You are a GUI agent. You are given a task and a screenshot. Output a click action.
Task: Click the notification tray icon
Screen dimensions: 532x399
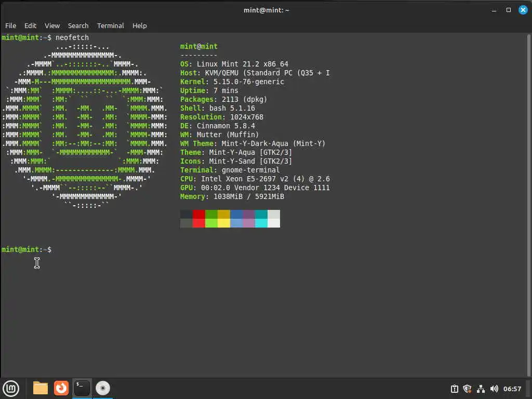coord(454,389)
